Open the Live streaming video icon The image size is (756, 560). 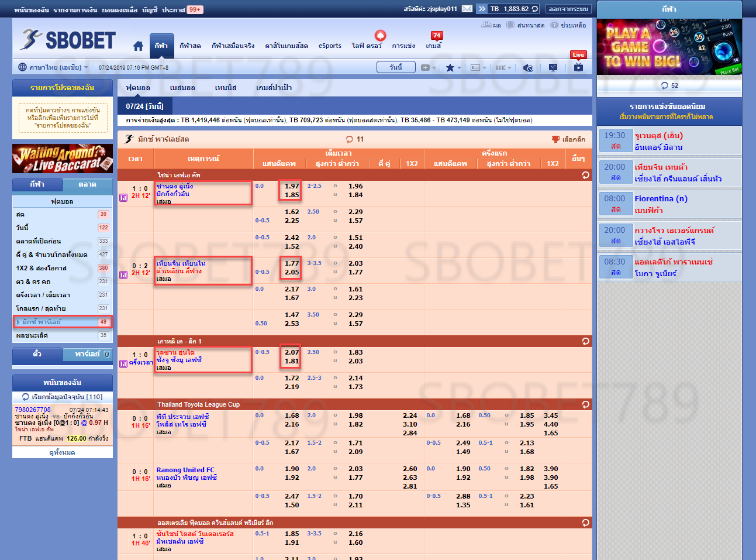[578, 67]
